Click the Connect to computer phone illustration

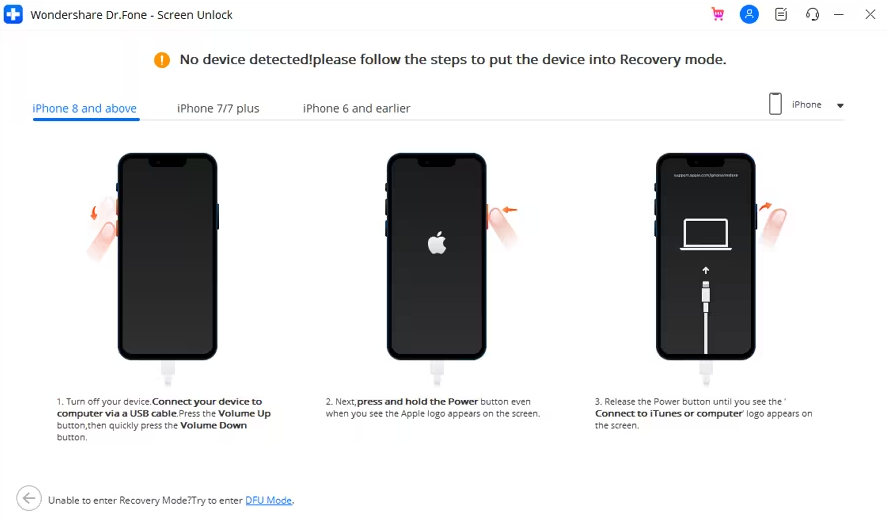pos(705,256)
